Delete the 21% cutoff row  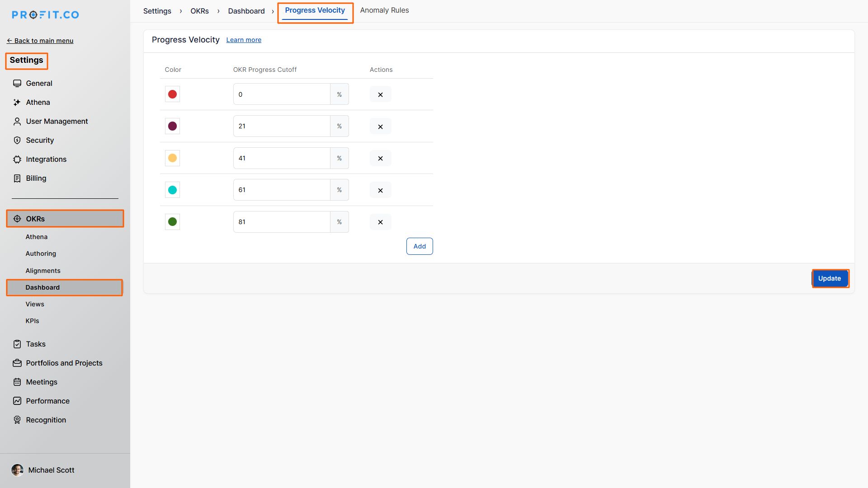click(380, 127)
